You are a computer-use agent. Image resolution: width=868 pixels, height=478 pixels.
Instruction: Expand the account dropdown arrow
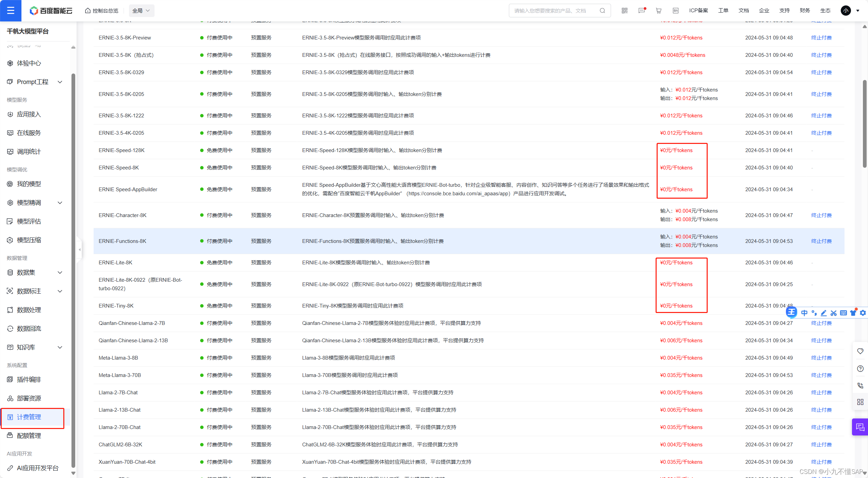pos(858,11)
